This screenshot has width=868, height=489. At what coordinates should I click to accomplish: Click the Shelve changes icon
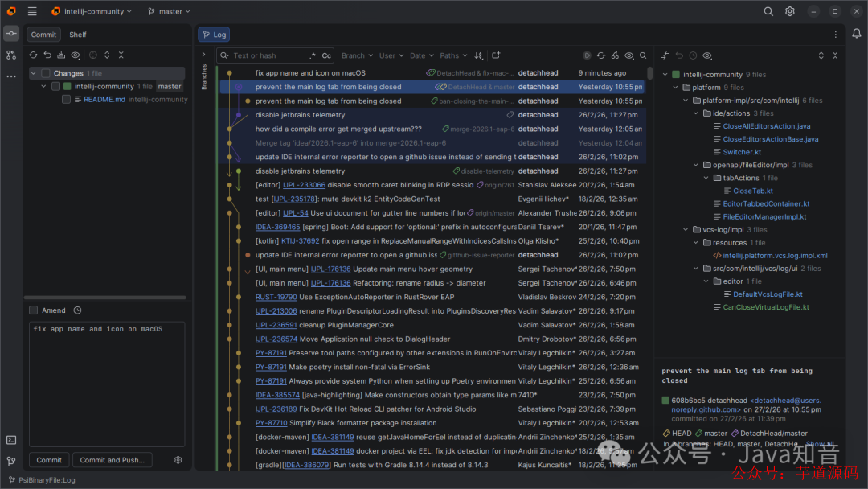(61, 55)
